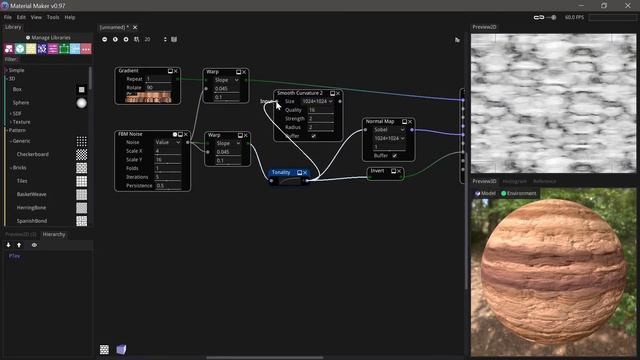Screen dimensions: 640x360
Task: Click the reset zoom icon in graph toolbar
Action: tap(115, 39)
